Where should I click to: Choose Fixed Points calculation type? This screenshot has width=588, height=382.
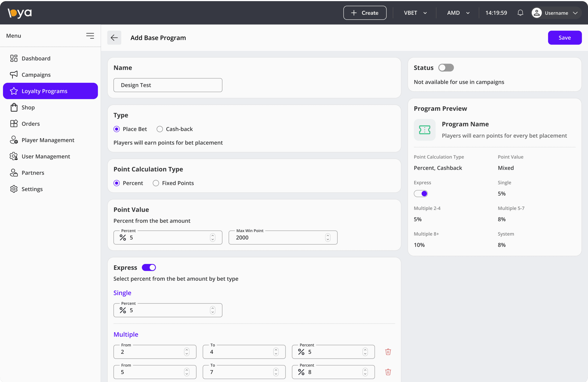tap(156, 183)
